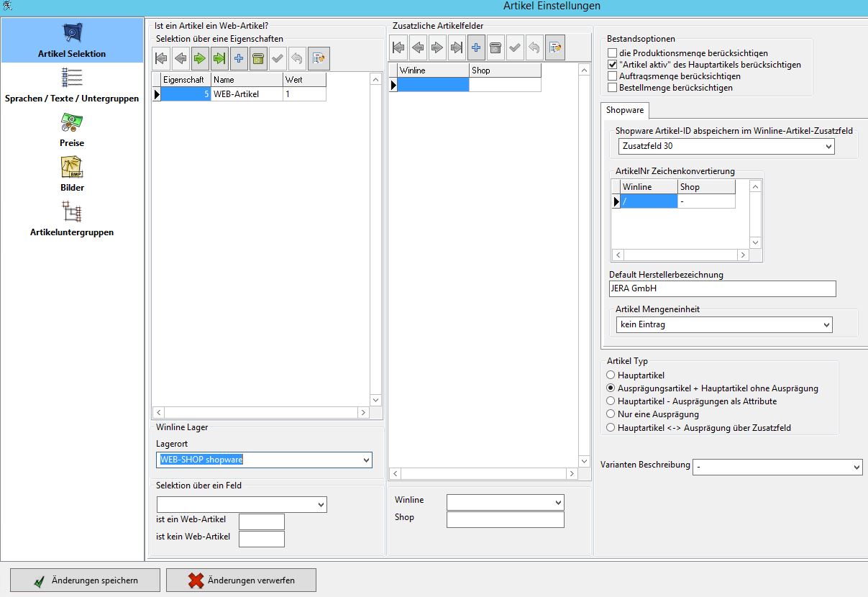Go to previous record in Eigenschaften toolbar
Screen dimensions: 868x597
coord(181,58)
